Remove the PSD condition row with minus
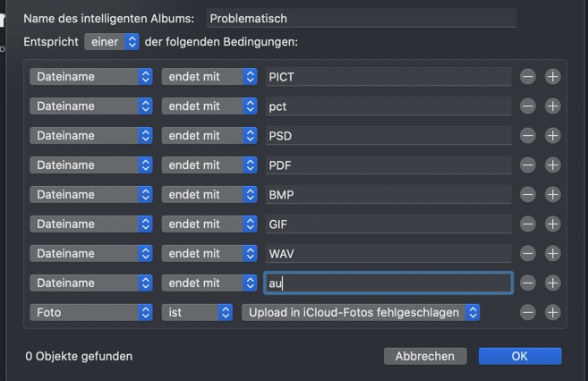Screen dimensions: 588x381 tap(528, 136)
